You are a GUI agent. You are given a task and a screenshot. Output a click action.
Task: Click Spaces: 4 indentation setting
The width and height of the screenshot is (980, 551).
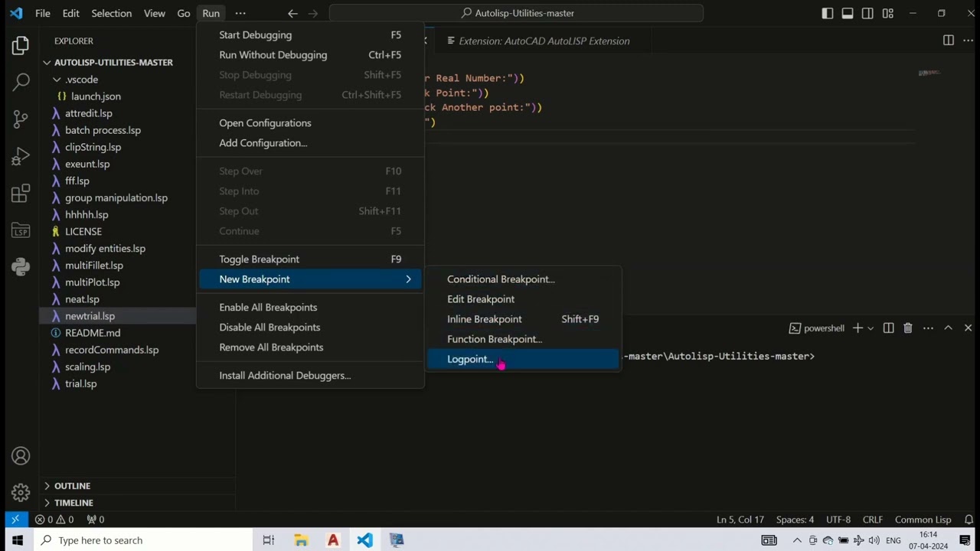(795, 520)
